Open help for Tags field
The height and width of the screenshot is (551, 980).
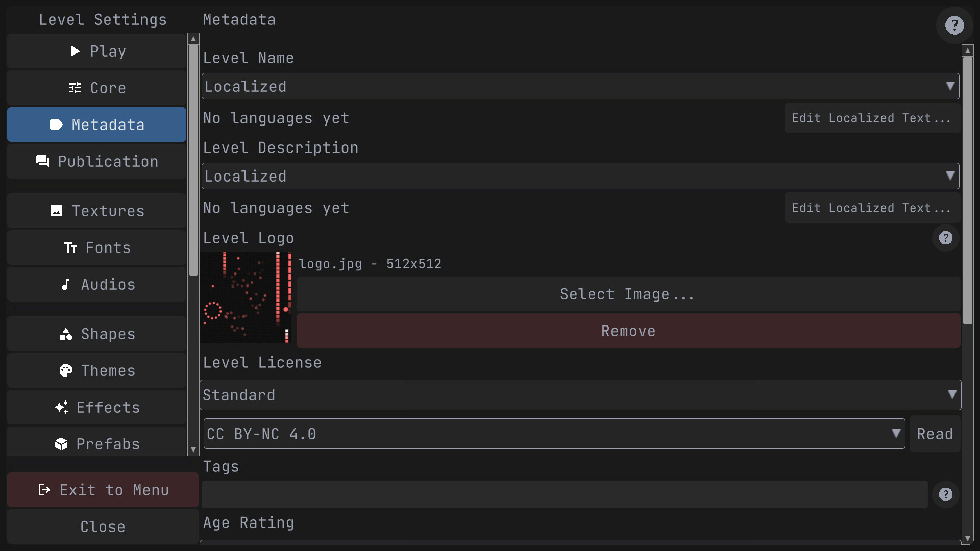click(946, 494)
